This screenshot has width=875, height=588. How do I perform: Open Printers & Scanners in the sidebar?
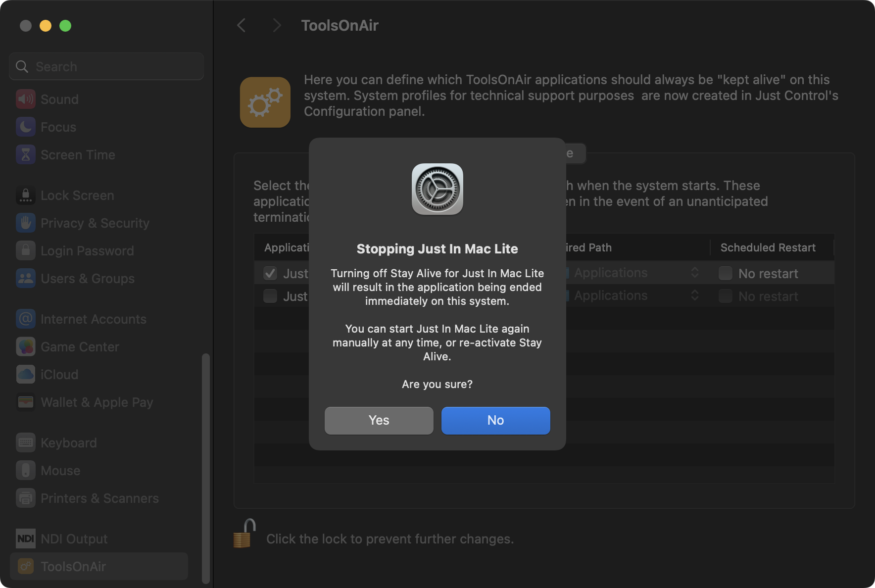99,498
